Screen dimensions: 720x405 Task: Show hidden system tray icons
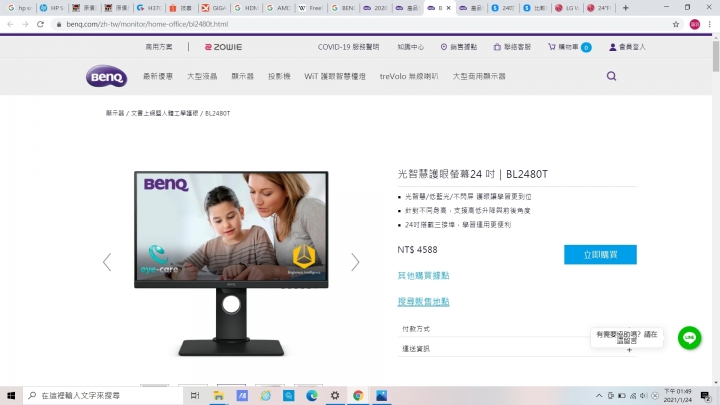(599, 396)
